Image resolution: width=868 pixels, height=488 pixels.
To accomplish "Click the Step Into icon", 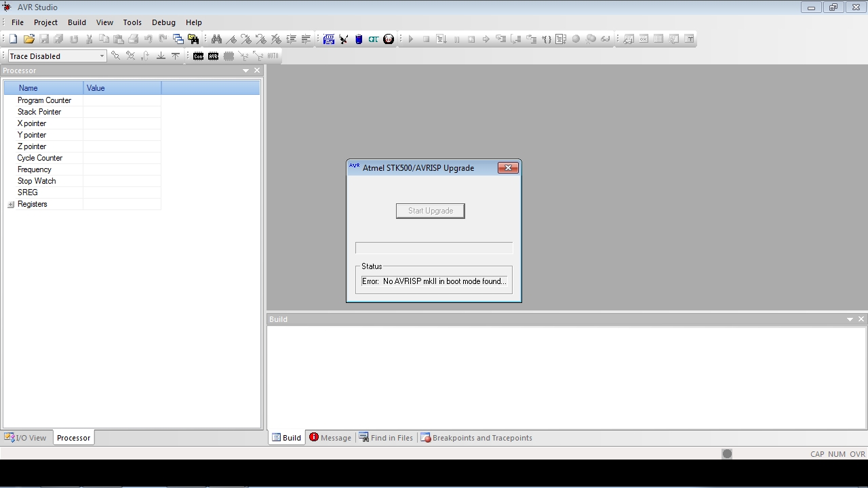I will [501, 39].
